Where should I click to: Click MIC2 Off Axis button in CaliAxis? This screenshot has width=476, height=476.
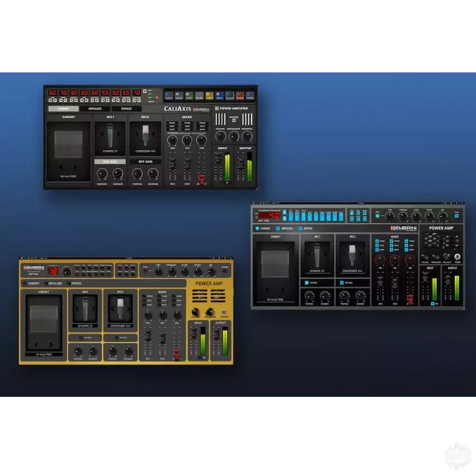point(145,162)
